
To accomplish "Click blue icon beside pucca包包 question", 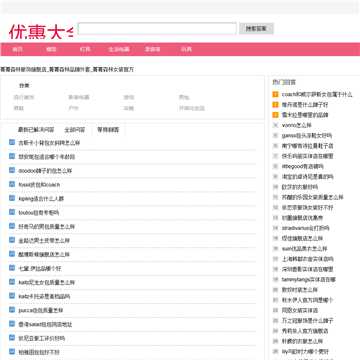I will pos(12,310).
